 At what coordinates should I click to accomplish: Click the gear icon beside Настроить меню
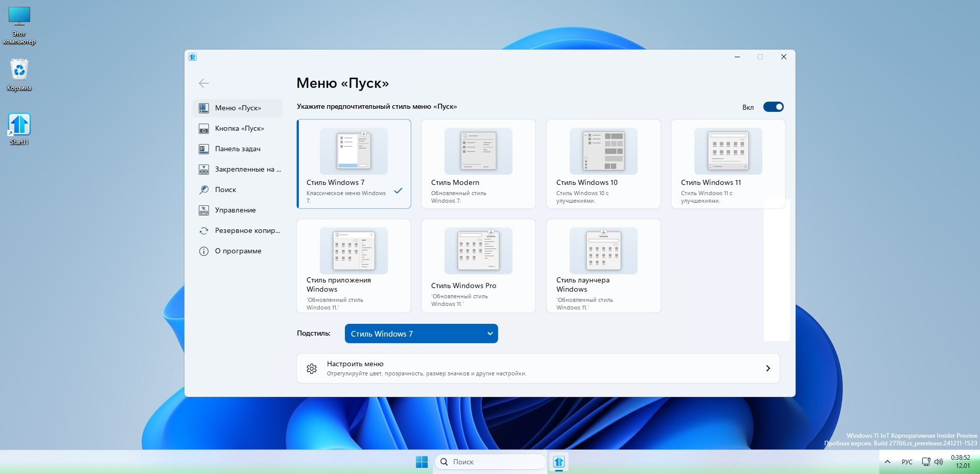tap(312, 368)
